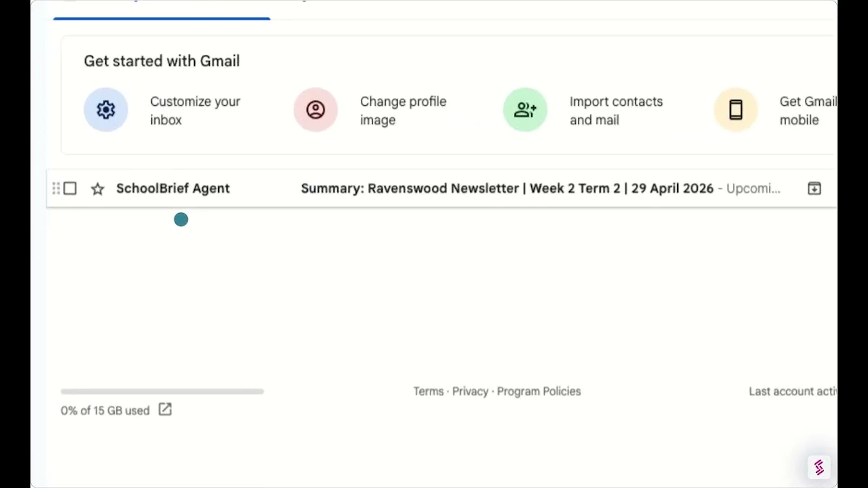Open the Terms link in the footer
The height and width of the screenshot is (488, 868).
tap(429, 391)
